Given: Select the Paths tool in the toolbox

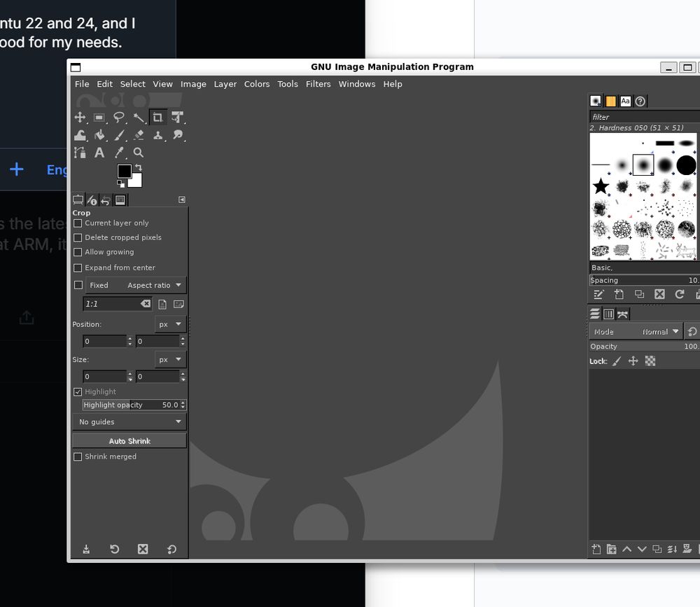Looking at the screenshot, I should point(80,153).
